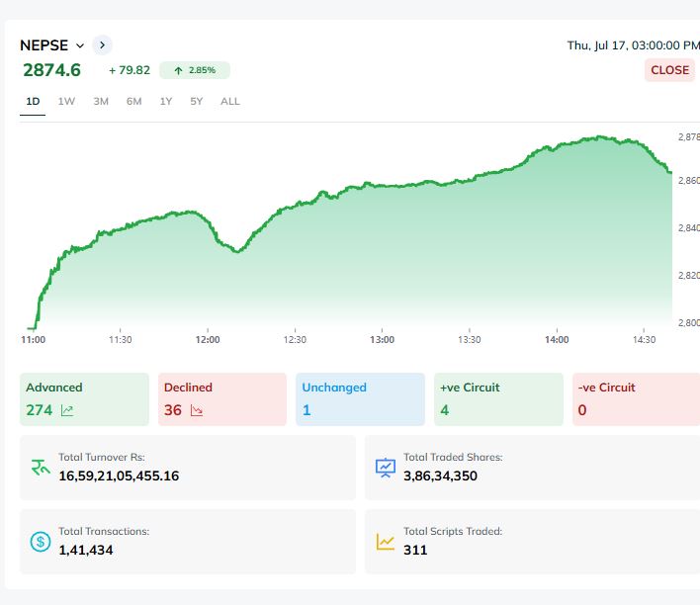
Task: Click the yellow chart icon for Scripts Traded
Action: [x=386, y=541]
